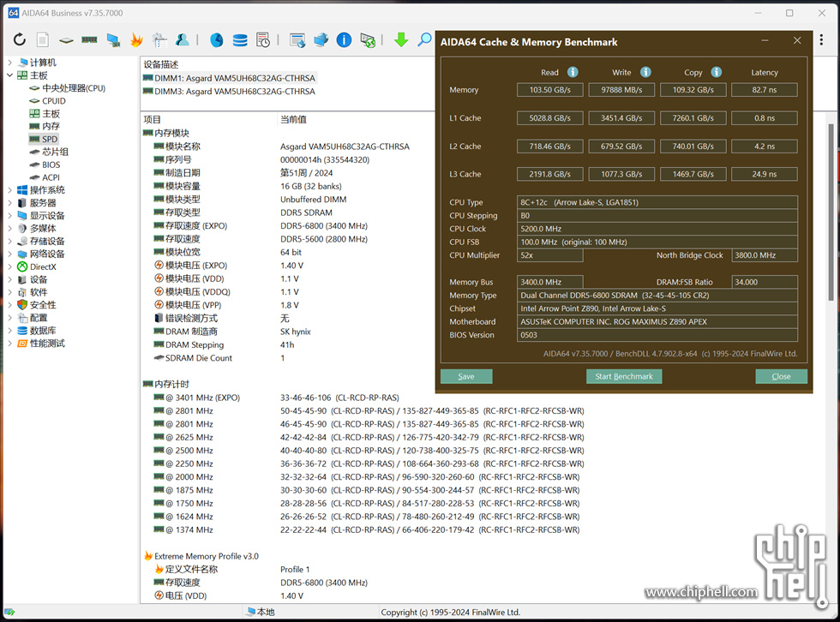Screen dimensions: 840x622
Task: Click the window with globe toolbar icon
Action: click(297, 40)
